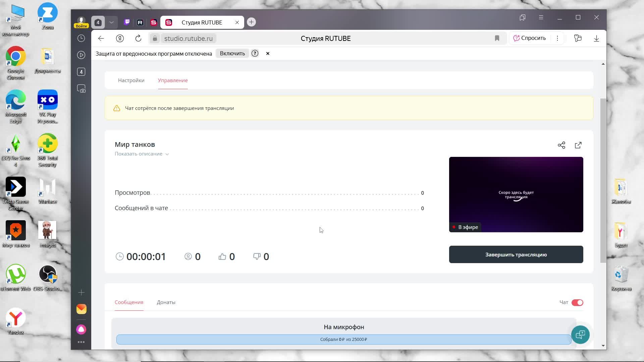Open browser reading list icon in title bar
The image size is (644, 362).
523,17
